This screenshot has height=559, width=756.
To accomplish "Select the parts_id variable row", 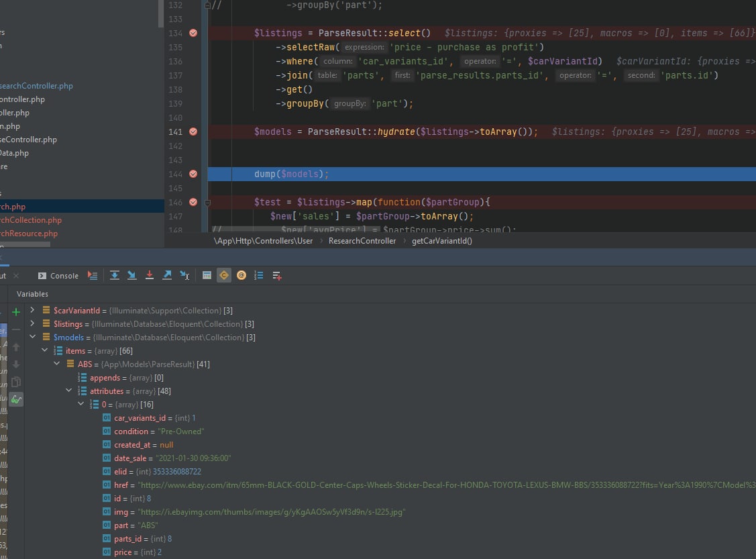I will (x=390, y=539).
